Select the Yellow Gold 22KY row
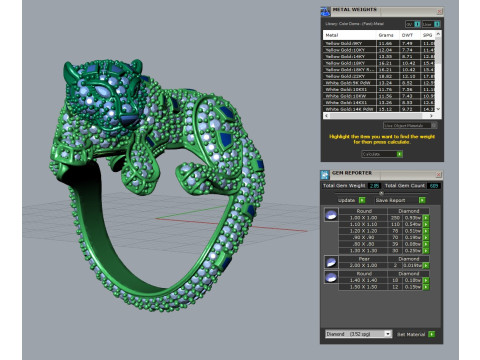 click(x=379, y=76)
